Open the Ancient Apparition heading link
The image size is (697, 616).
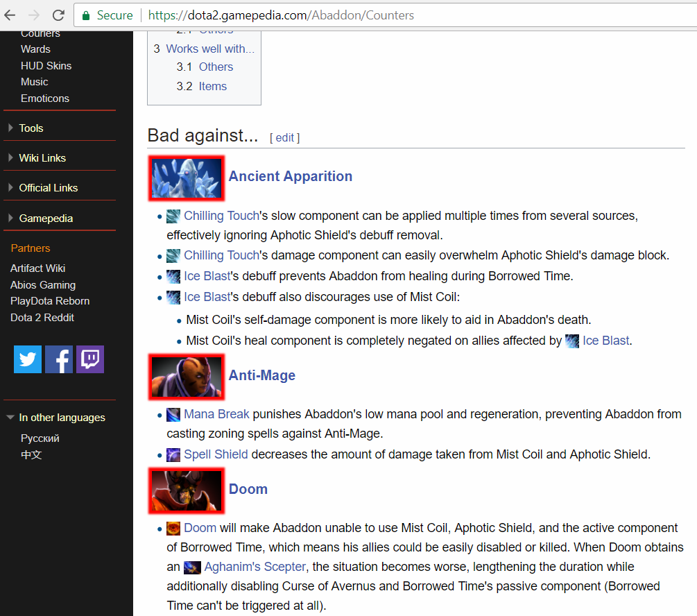coord(291,176)
